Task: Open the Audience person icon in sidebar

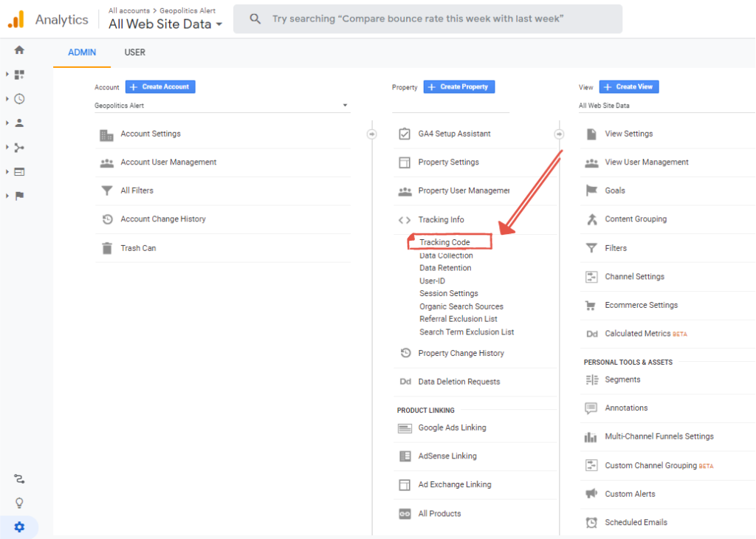Action: (x=19, y=123)
